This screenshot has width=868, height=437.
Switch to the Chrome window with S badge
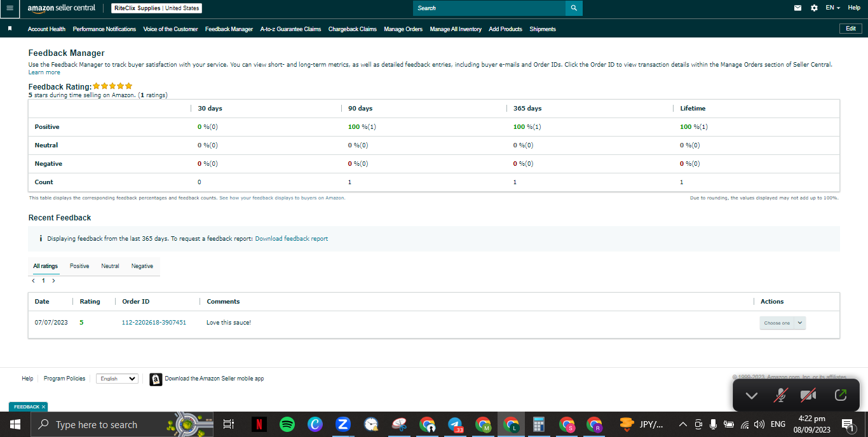point(567,424)
